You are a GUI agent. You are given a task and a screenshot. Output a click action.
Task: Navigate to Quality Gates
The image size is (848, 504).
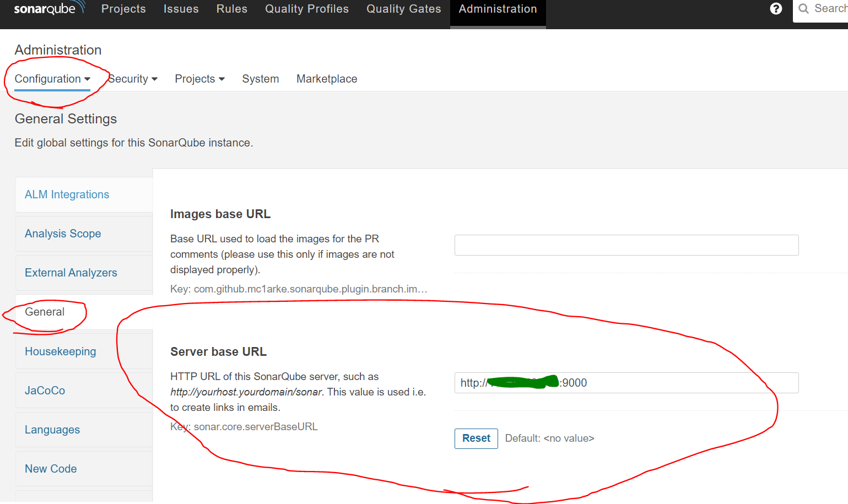(404, 9)
